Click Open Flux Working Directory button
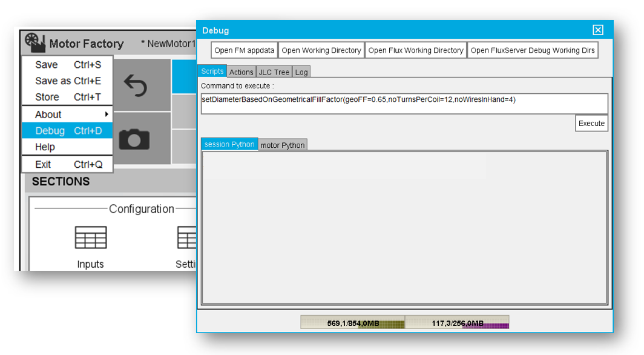 416,50
